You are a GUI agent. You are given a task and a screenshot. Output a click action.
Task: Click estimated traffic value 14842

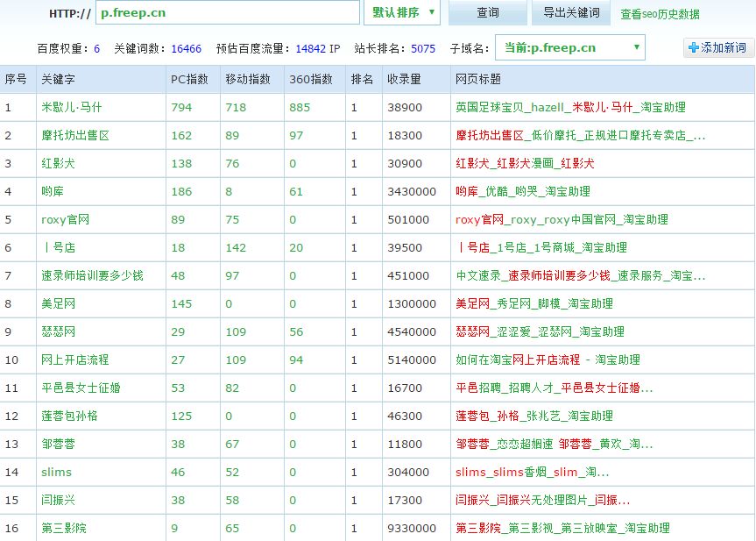point(310,49)
